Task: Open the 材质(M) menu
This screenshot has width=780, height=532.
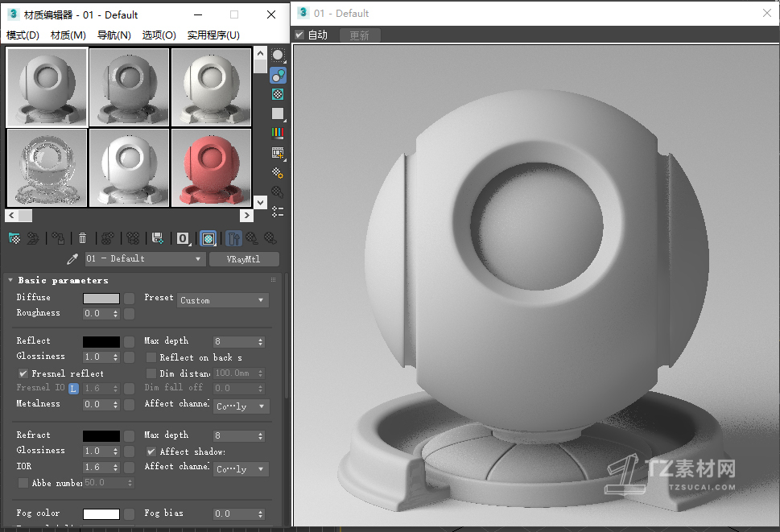Action: 68,35
